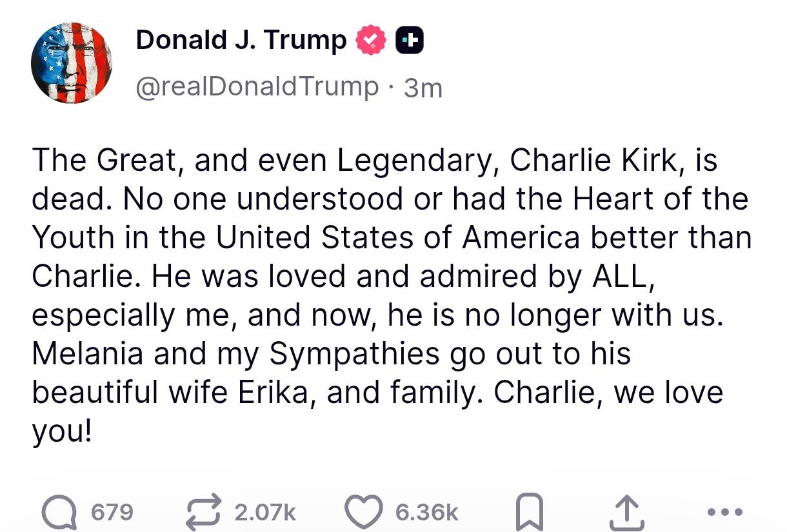
Task: Open the 2.07k reposts count
Action: (265, 513)
